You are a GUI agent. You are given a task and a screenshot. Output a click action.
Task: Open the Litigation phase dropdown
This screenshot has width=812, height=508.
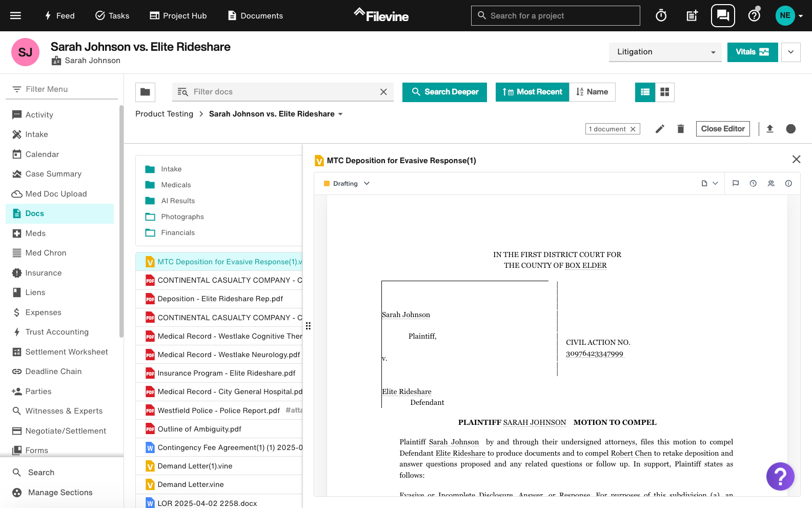pyautogui.click(x=665, y=52)
